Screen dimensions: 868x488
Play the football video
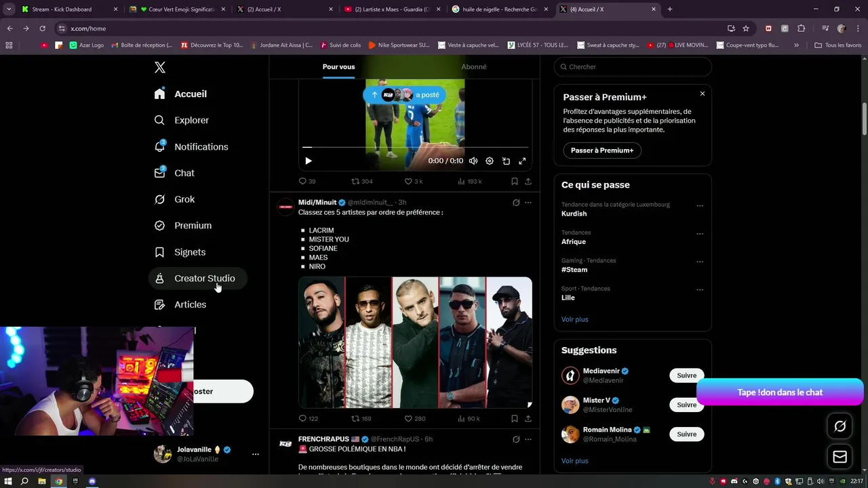coord(309,161)
